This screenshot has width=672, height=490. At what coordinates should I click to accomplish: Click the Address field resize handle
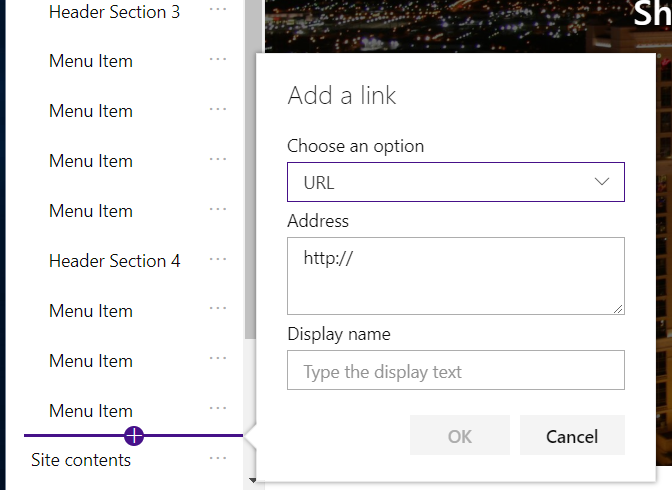pos(618,309)
